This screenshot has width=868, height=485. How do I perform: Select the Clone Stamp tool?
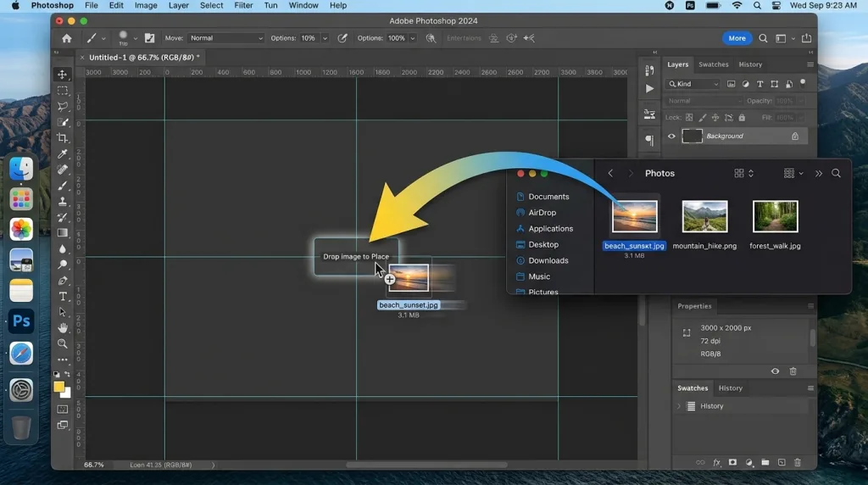point(63,202)
